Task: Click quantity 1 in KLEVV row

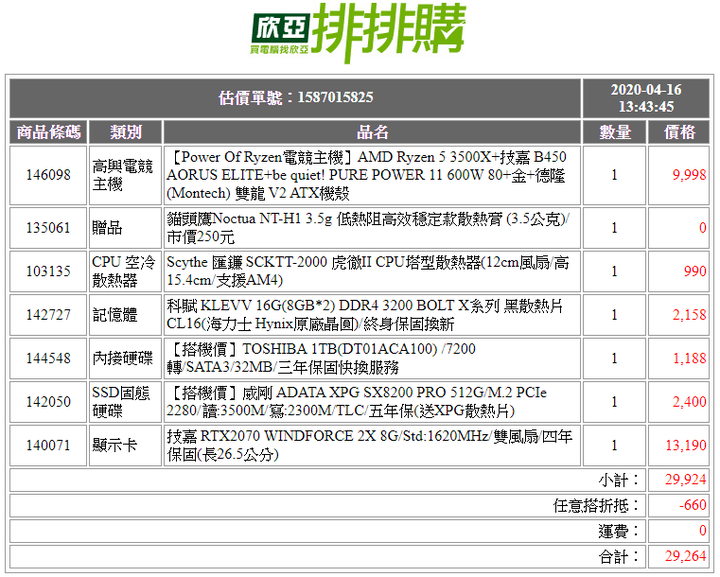Action: [x=614, y=315]
